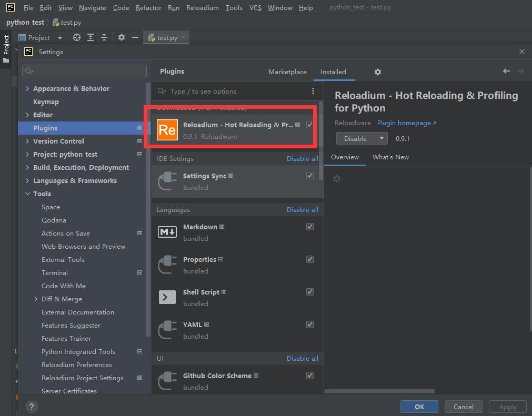The height and width of the screenshot is (416, 532).
Task: Toggle the Markdown plugin checkbox
Action: [310, 227]
